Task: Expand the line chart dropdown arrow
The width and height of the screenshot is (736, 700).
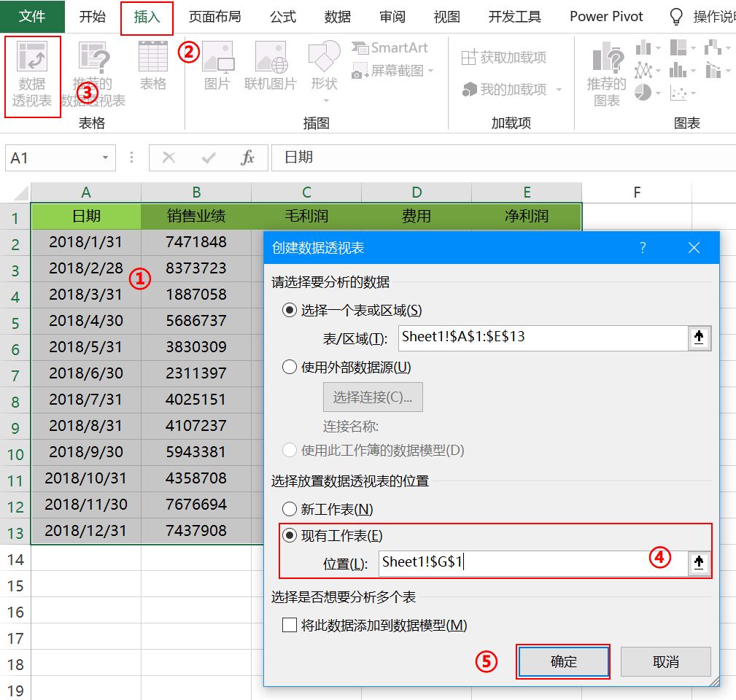Action: coord(658,71)
